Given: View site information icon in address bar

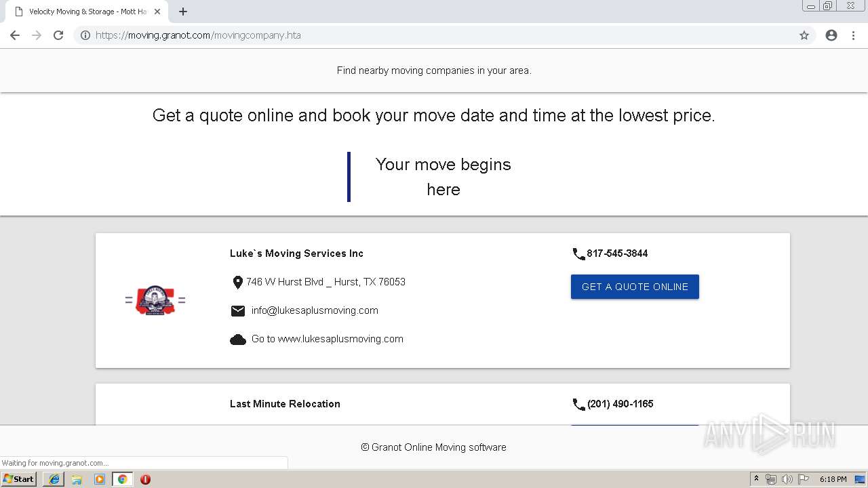Looking at the screenshot, I should tap(85, 35).
